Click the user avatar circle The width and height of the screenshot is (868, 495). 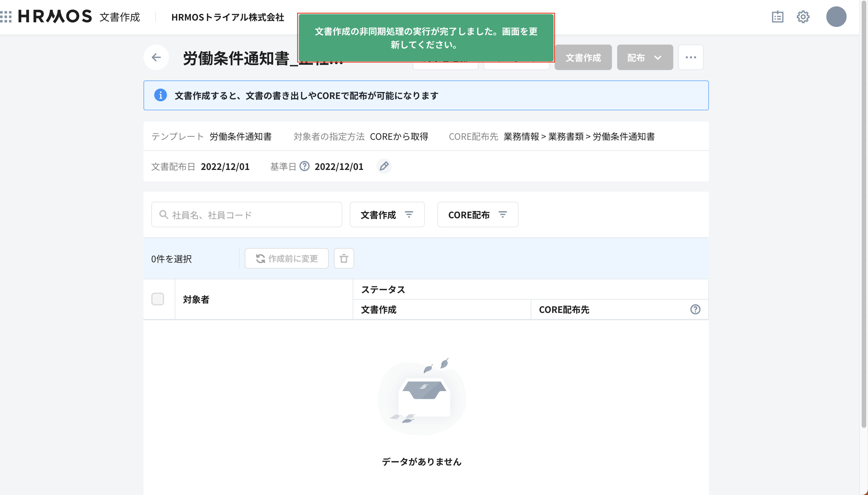tap(836, 16)
